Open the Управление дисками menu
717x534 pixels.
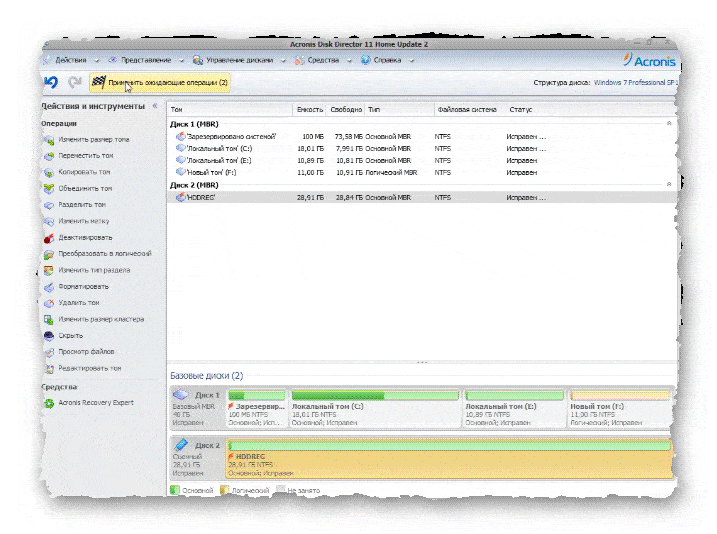[239, 60]
